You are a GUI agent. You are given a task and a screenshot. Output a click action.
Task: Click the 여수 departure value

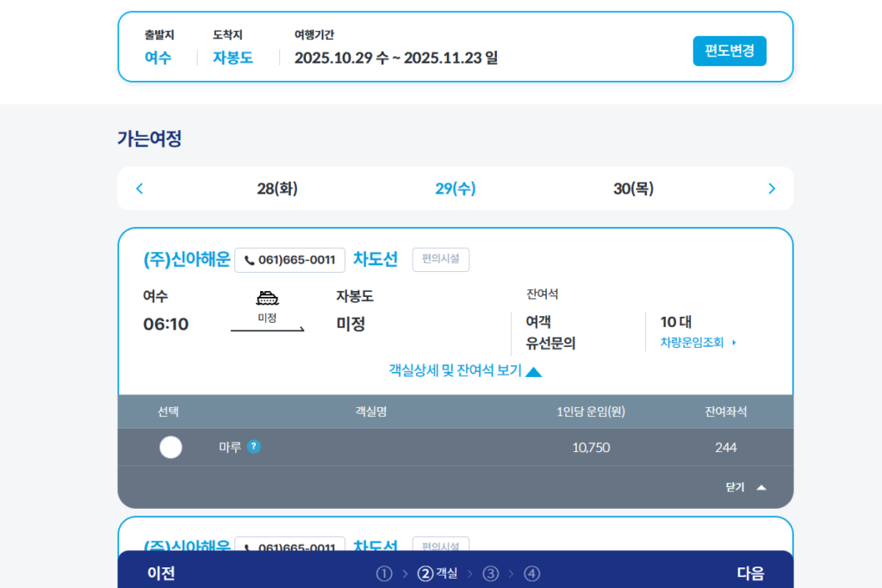[158, 58]
